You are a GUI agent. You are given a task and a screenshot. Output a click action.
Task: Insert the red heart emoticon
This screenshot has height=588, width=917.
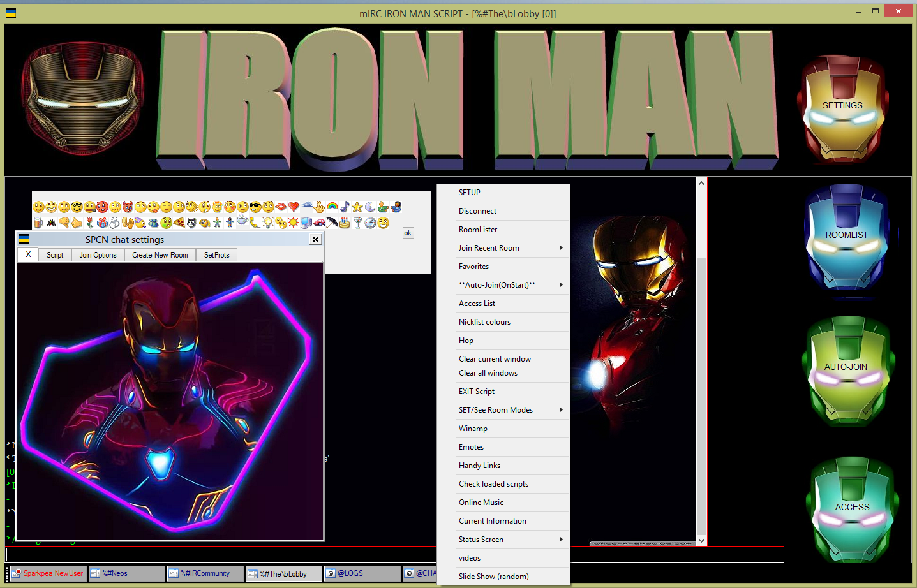click(x=294, y=207)
